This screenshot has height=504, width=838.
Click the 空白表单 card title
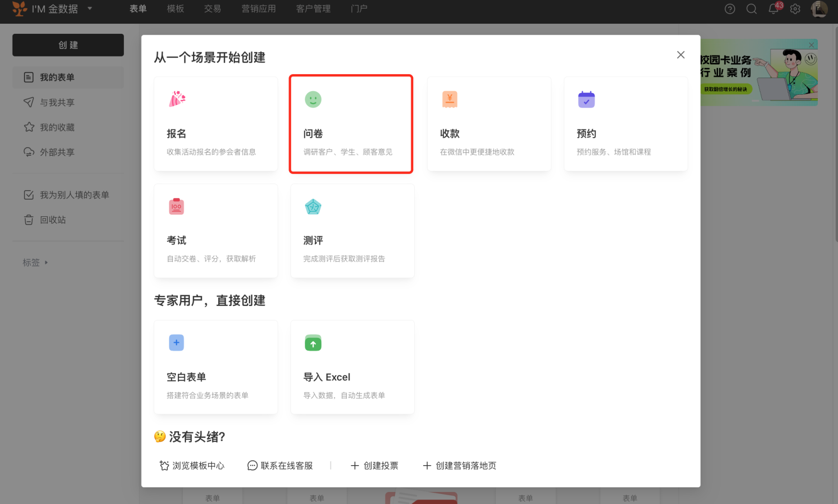pyautogui.click(x=186, y=377)
